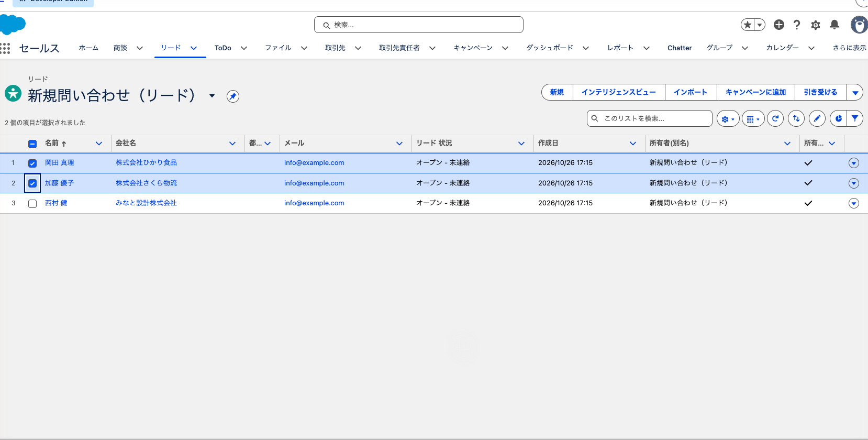This screenshot has width=868, height=440.
Task: Toggle the select-all header checkbox
Action: 32,144
